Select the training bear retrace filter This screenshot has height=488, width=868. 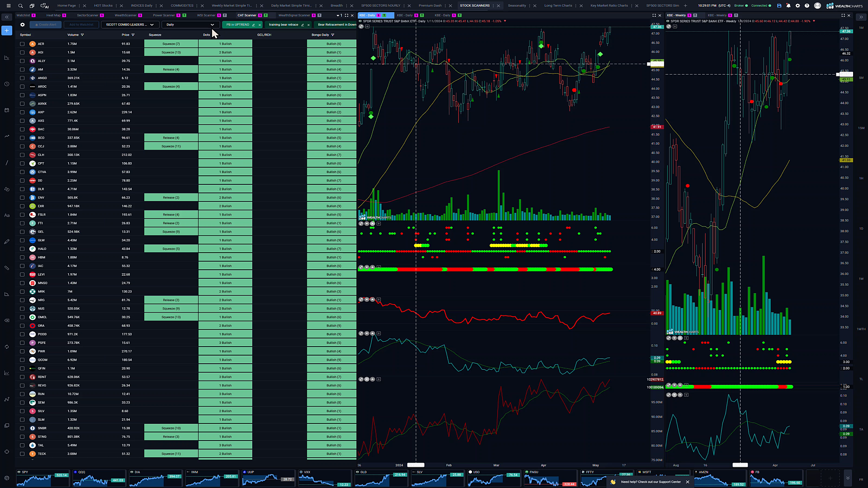[283, 25]
